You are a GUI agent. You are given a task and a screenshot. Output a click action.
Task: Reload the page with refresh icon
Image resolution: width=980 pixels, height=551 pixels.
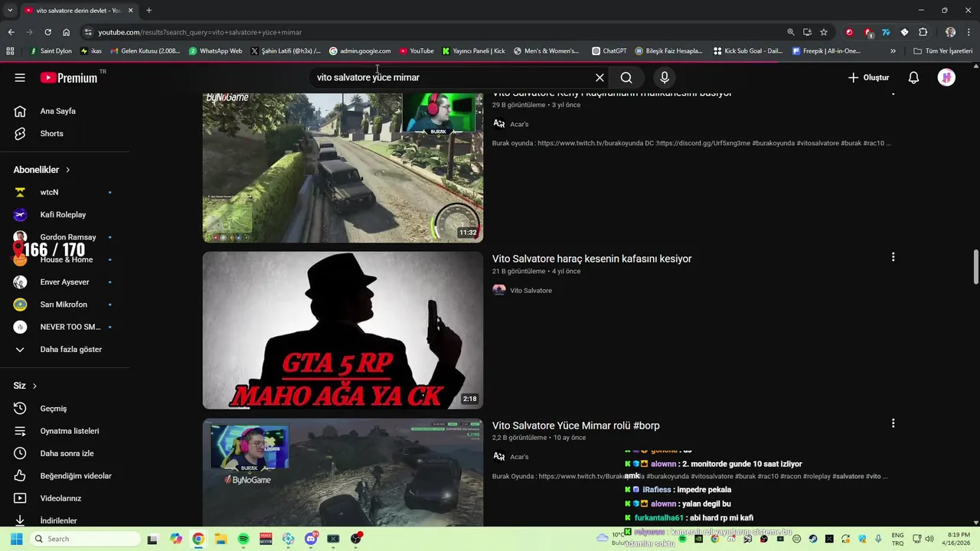(47, 32)
